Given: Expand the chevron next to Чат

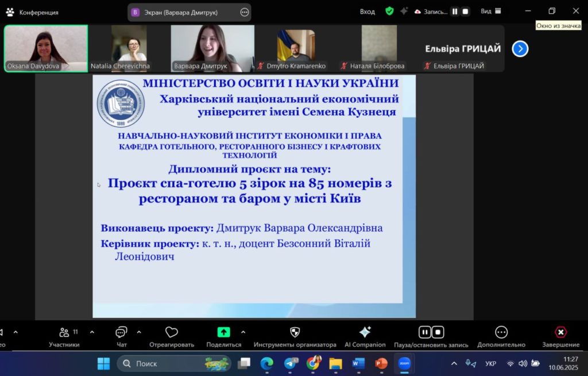Looking at the screenshot, I should click(139, 332).
